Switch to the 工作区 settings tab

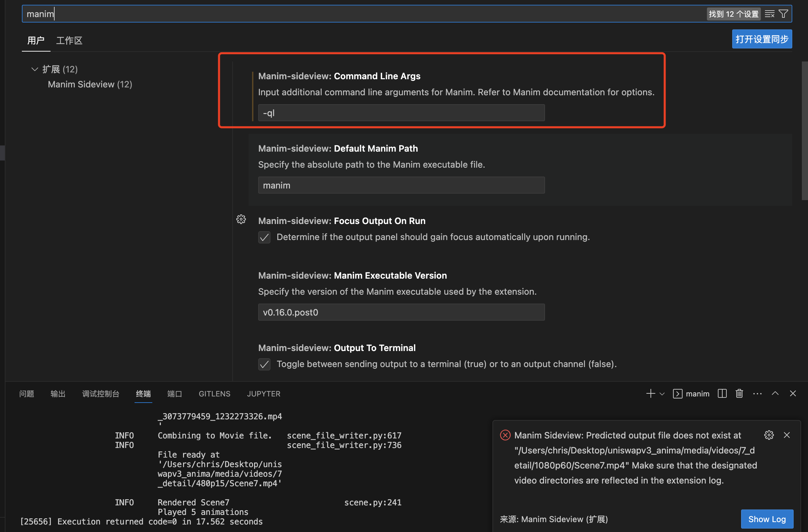69,40
